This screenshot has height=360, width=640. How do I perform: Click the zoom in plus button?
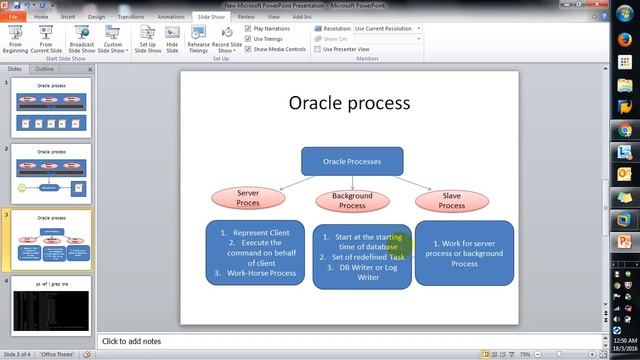592,354
